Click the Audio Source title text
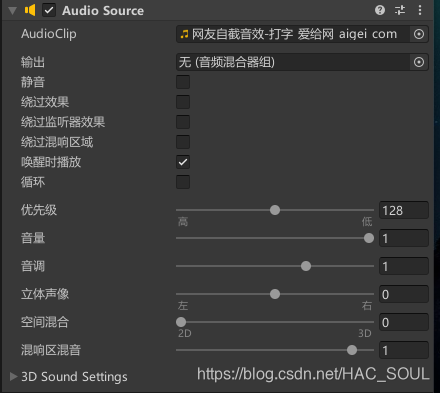Viewport: 440px width, 393px height. tap(103, 11)
